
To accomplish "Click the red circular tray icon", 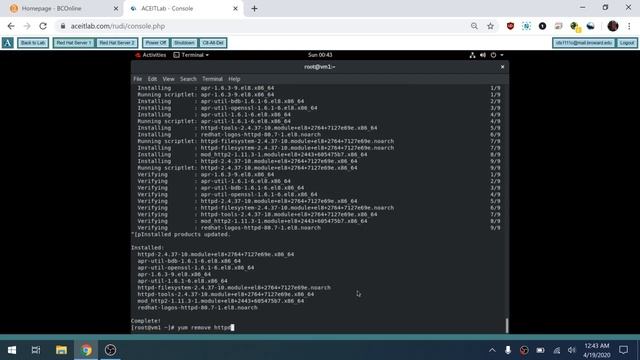I will (x=524, y=350).
